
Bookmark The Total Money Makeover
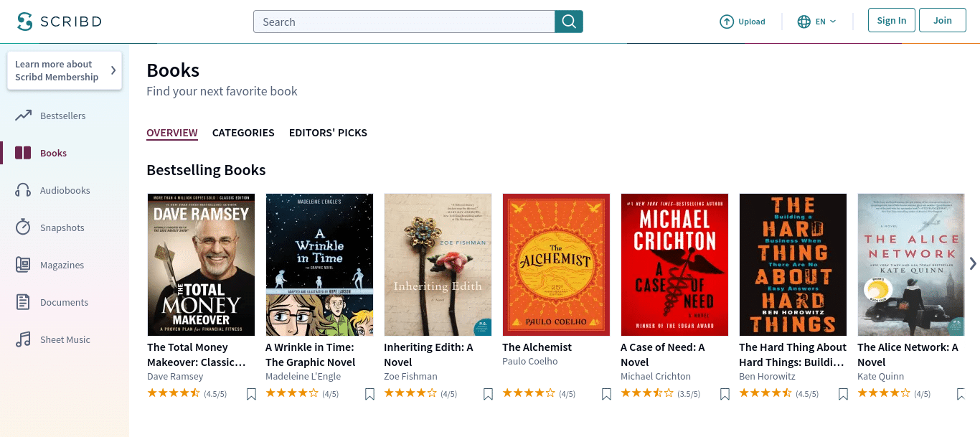pos(251,394)
